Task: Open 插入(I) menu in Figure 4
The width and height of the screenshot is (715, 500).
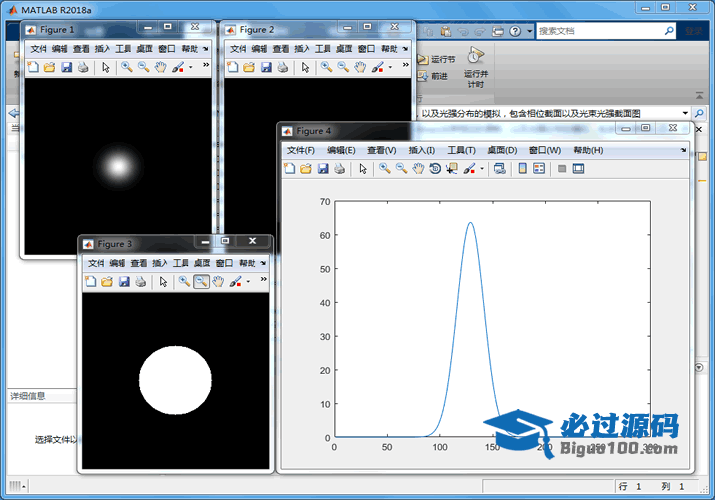Action: point(421,150)
